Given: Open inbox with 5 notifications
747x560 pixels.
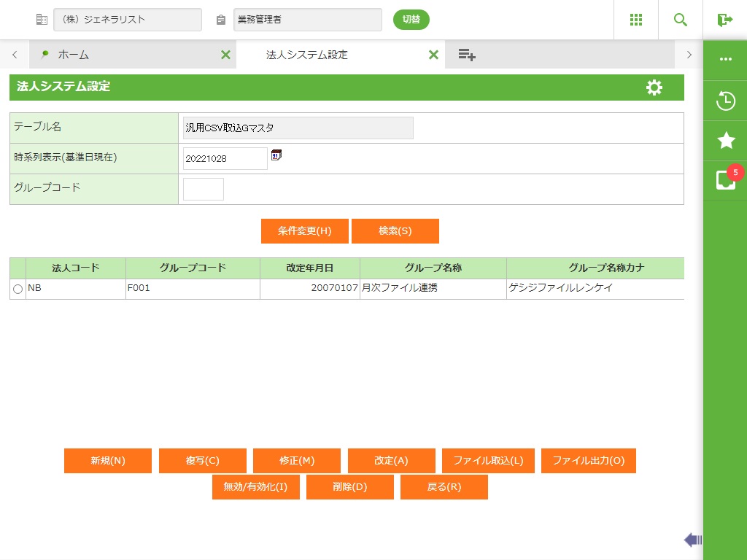Looking at the screenshot, I should [725, 180].
